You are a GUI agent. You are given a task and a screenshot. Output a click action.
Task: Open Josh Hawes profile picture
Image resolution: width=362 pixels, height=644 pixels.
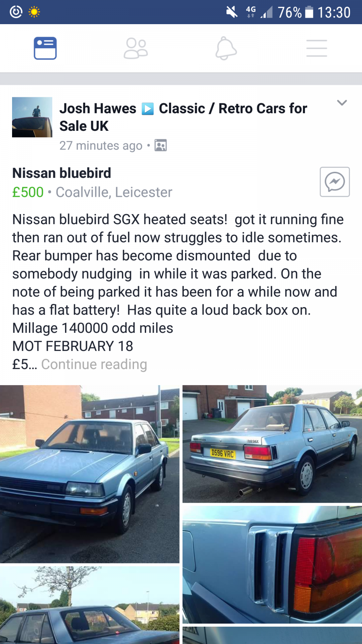32,117
